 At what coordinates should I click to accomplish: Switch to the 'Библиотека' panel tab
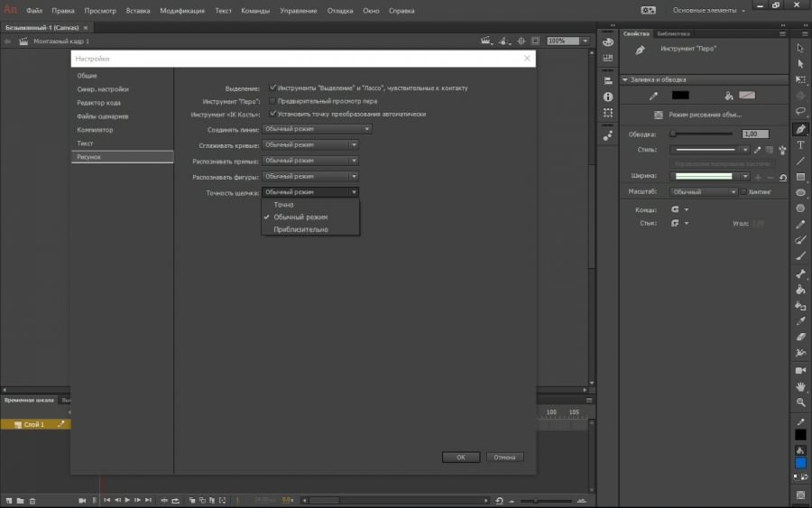(673, 33)
